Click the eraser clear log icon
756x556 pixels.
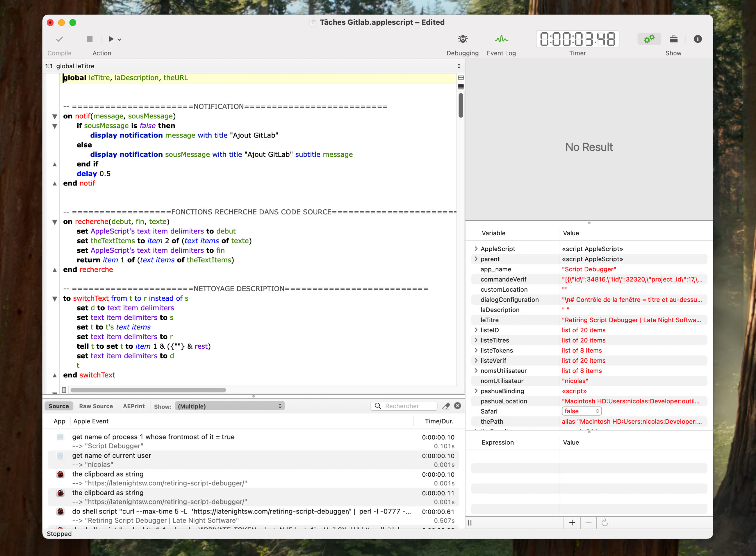pos(446,406)
